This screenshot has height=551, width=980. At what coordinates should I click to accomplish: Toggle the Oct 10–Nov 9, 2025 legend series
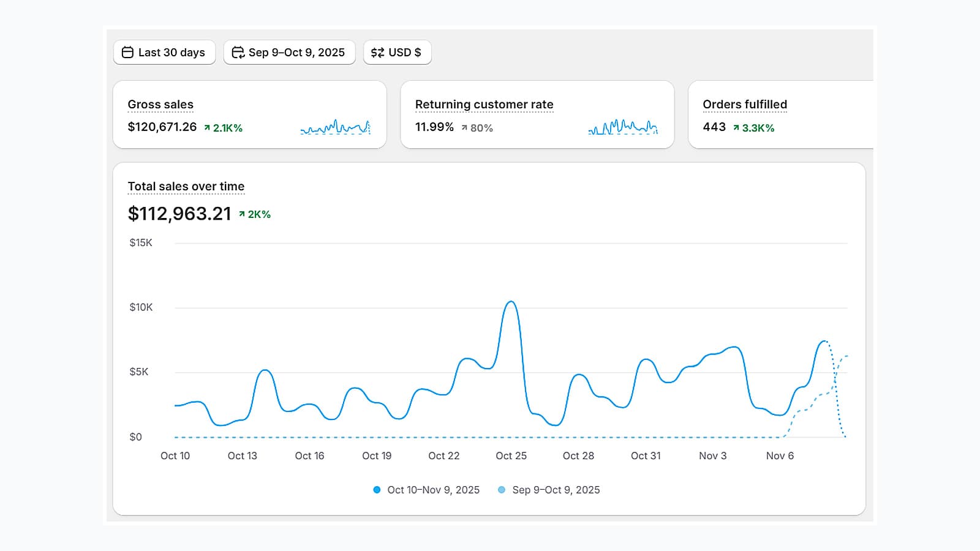(426, 490)
